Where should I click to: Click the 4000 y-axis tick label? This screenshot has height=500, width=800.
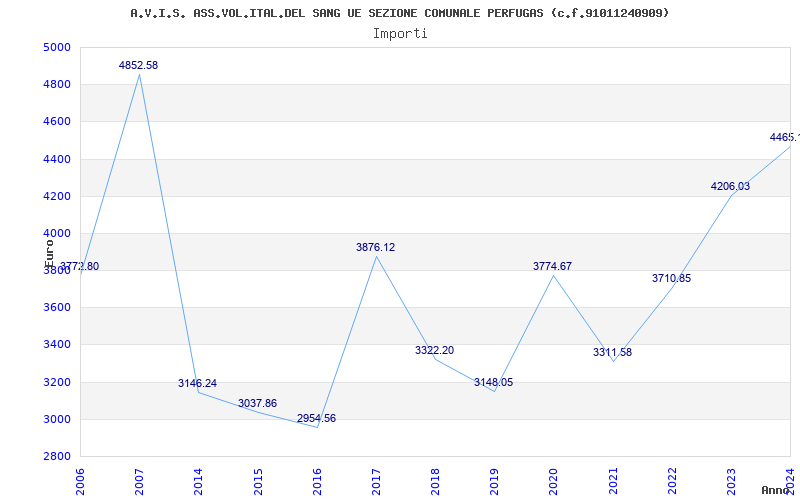[x=57, y=234]
